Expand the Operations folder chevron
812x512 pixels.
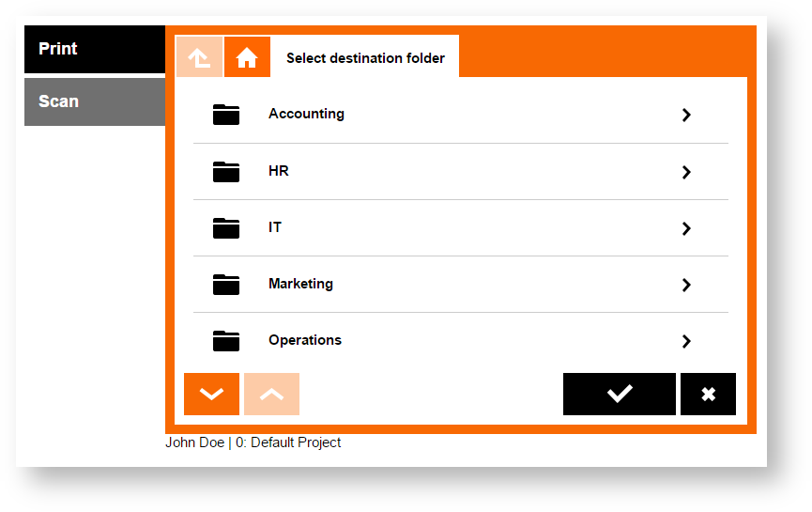coord(686,342)
